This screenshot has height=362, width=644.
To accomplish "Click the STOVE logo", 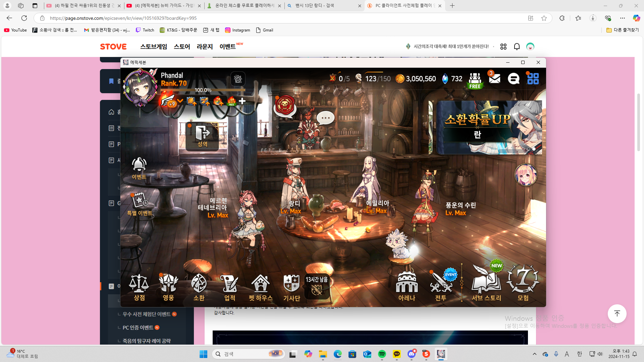I will coord(113,47).
